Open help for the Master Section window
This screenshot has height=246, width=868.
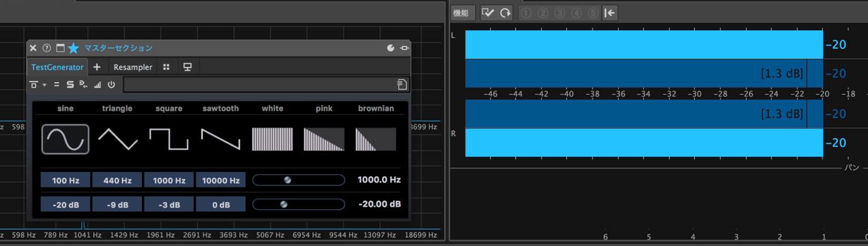[x=46, y=48]
